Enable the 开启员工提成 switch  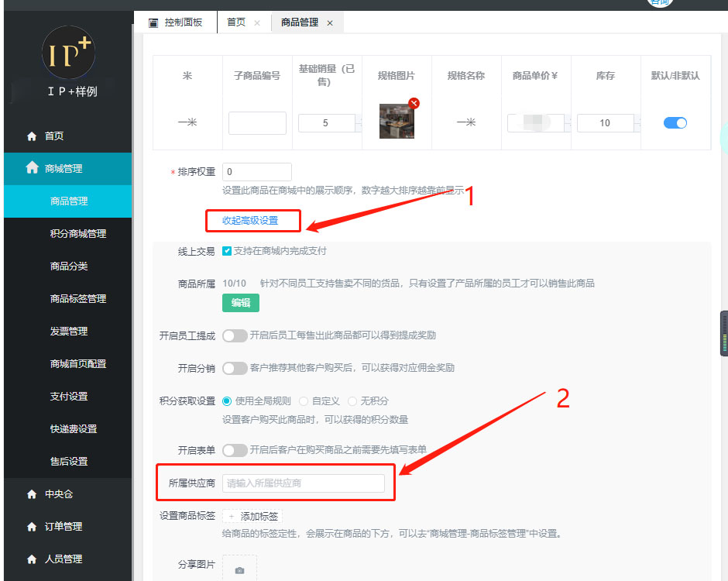pyautogui.click(x=235, y=336)
